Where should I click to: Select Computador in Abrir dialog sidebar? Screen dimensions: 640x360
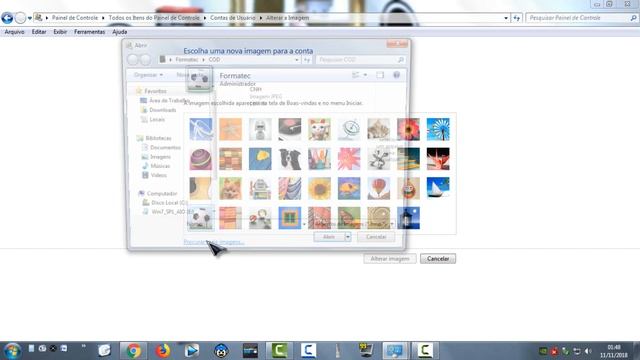coord(158,193)
